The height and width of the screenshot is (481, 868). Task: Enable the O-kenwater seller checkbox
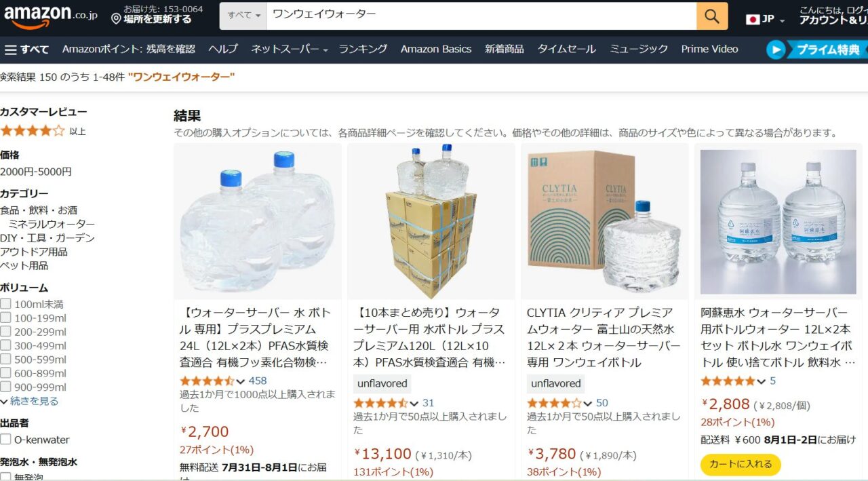pyautogui.click(x=5, y=440)
